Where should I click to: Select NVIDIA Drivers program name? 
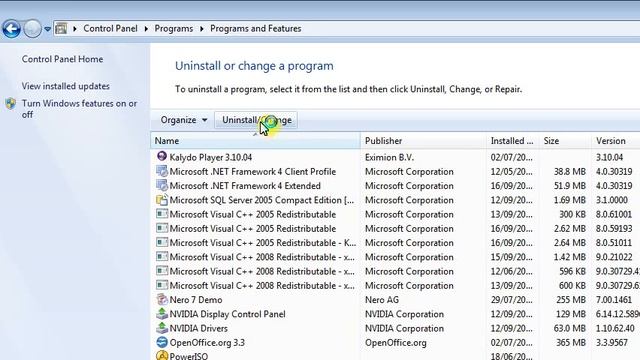tap(198, 328)
